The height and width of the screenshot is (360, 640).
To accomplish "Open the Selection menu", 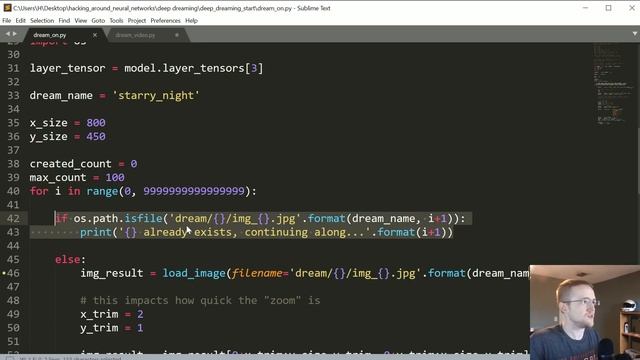I will 42,20.
